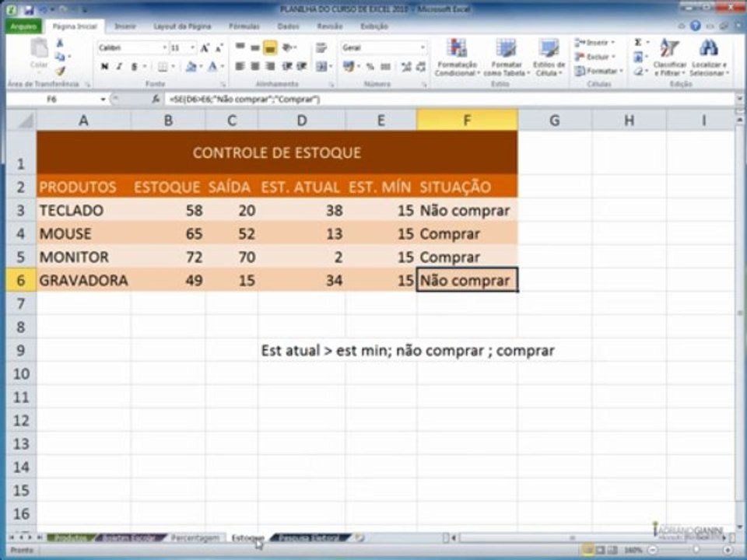Toggle wrap text button
The height and width of the screenshot is (560, 747).
click(x=321, y=47)
